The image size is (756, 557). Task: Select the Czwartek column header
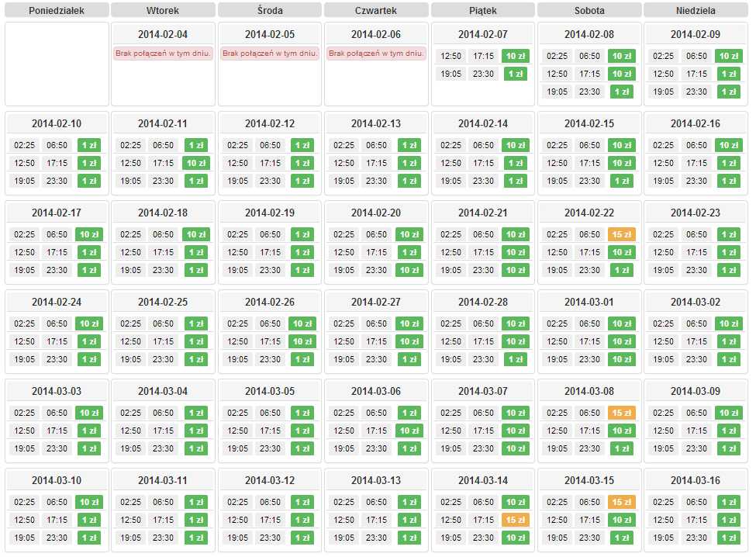coord(376,10)
